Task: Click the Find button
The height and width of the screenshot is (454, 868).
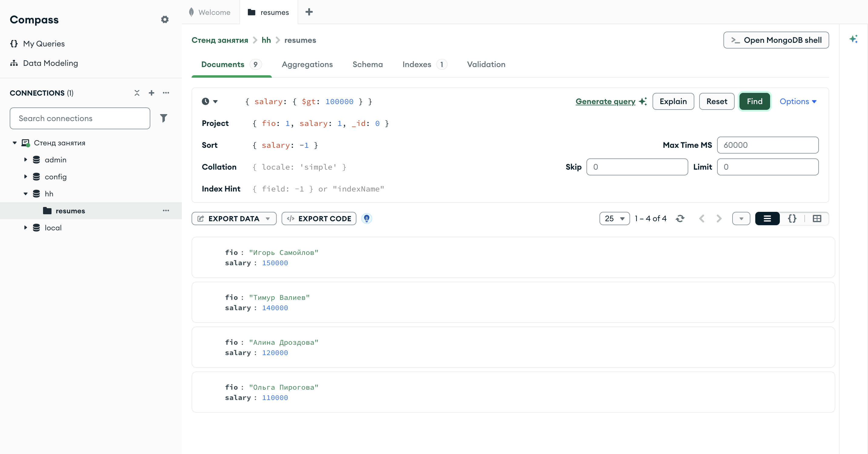Action: tap(754, 102)
